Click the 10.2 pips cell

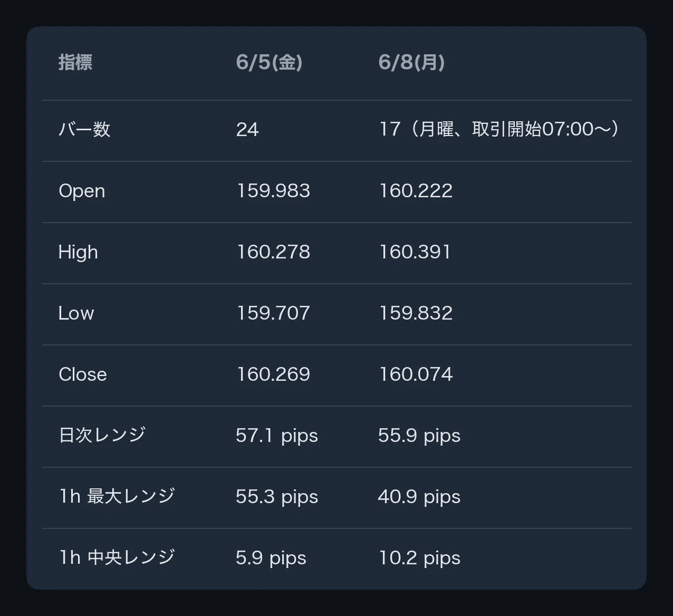(x=419, y=558)
